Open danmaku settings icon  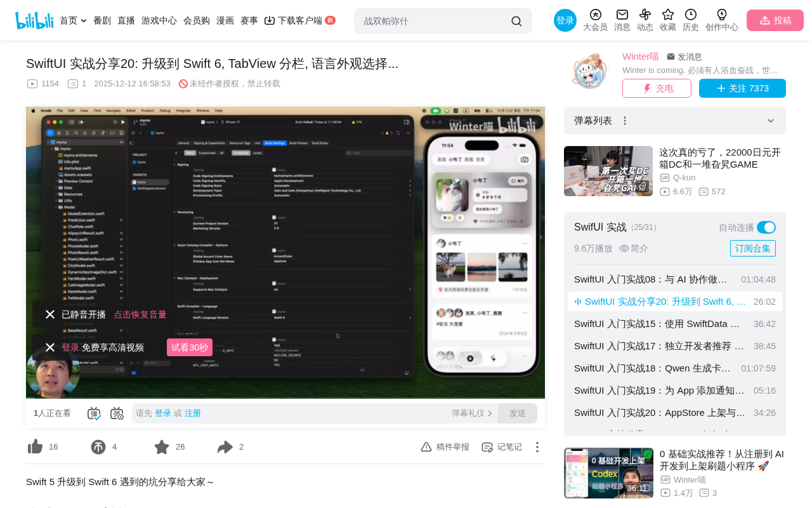(x=117, y=413)
